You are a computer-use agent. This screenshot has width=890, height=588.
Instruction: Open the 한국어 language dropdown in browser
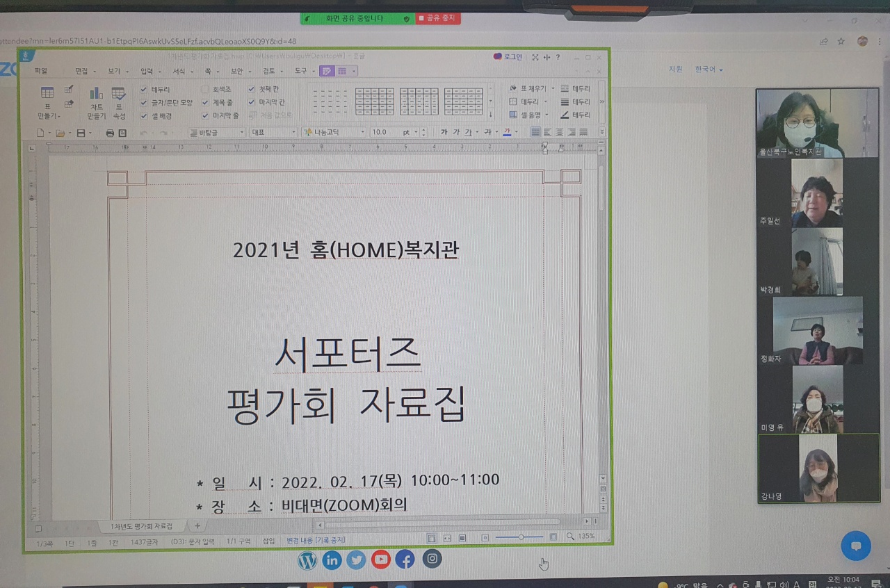(x=709, y=70)
